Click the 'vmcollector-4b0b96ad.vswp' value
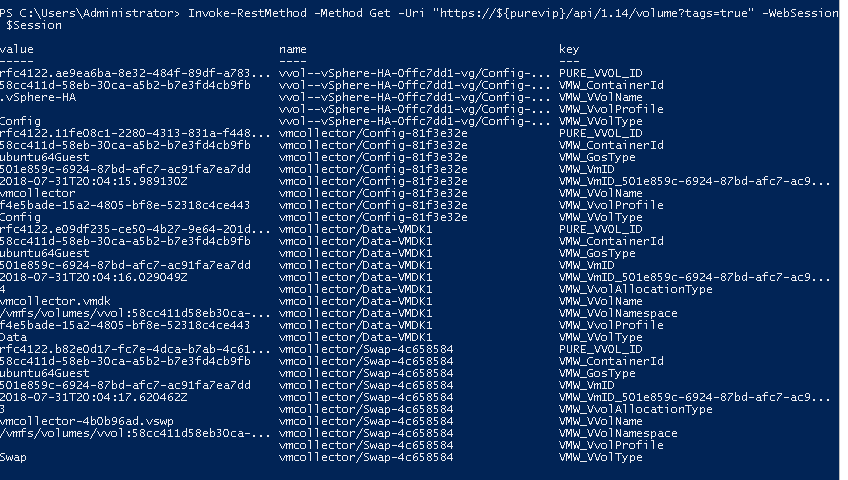The width and height of the screenshot is (848, 480). (87, 421)
